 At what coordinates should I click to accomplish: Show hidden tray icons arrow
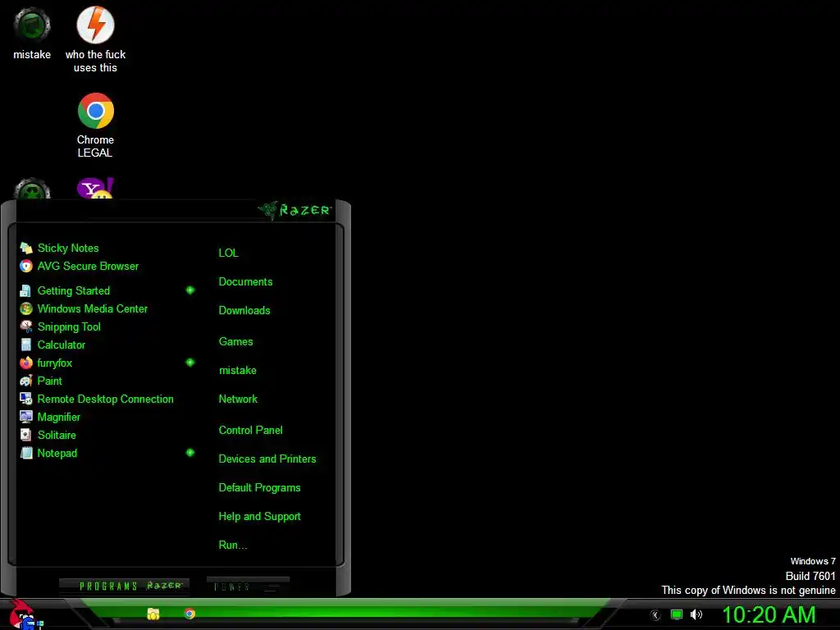(655, 615)
